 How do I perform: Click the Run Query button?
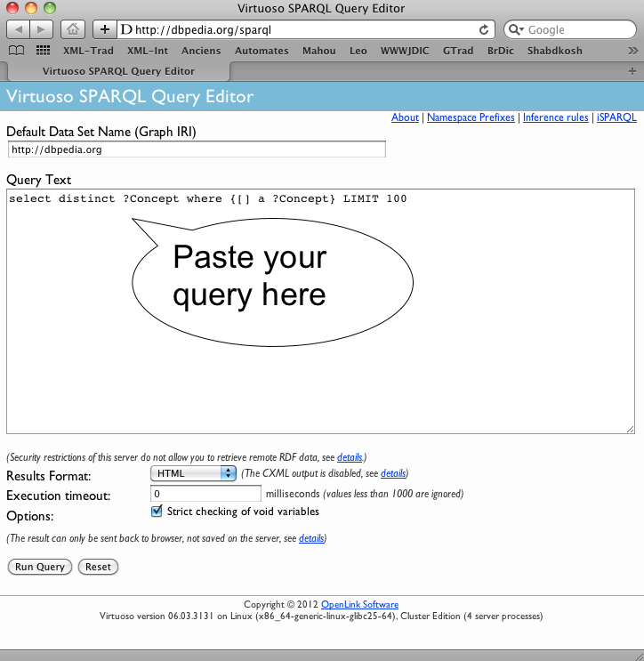(40, 567)
